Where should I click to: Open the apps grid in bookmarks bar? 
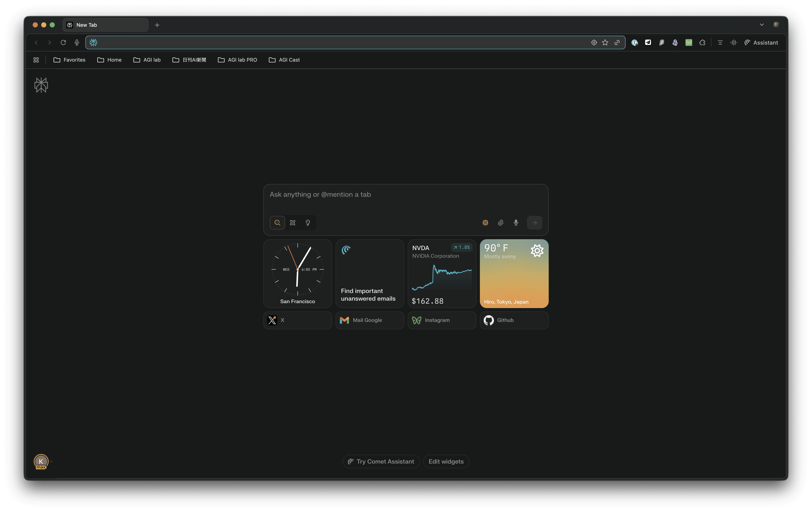(x=36, y=60)
